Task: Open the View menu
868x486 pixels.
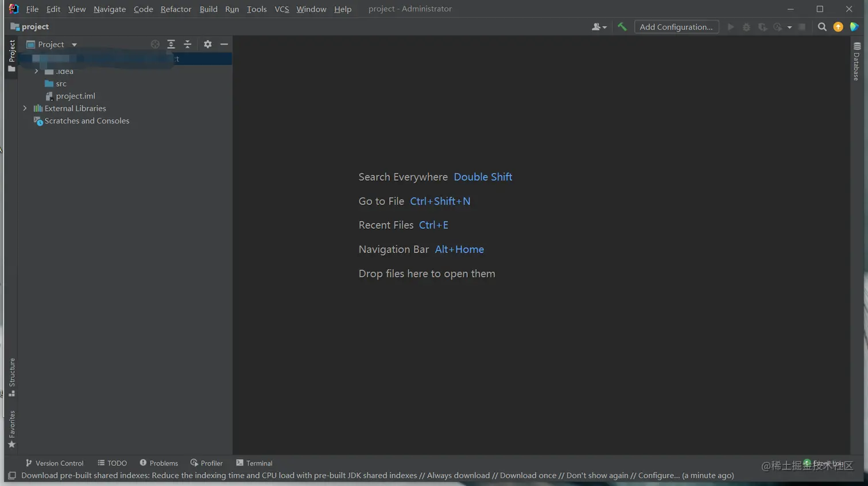Action: (77, 9)
